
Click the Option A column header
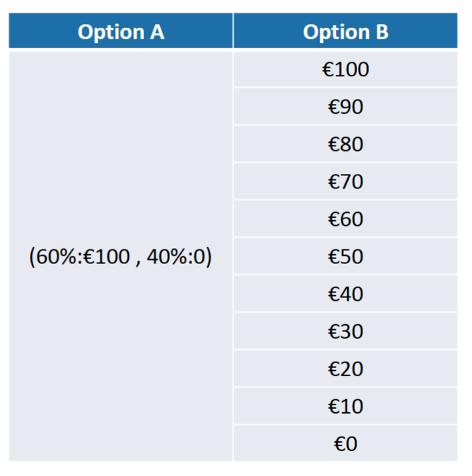[121, 32]
